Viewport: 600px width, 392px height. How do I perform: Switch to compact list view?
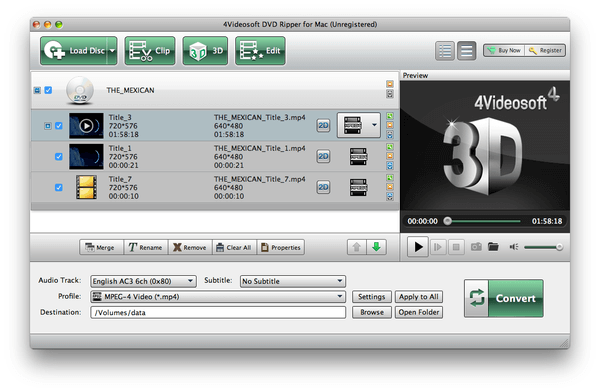pyautogui.click(x=466, y=51)
